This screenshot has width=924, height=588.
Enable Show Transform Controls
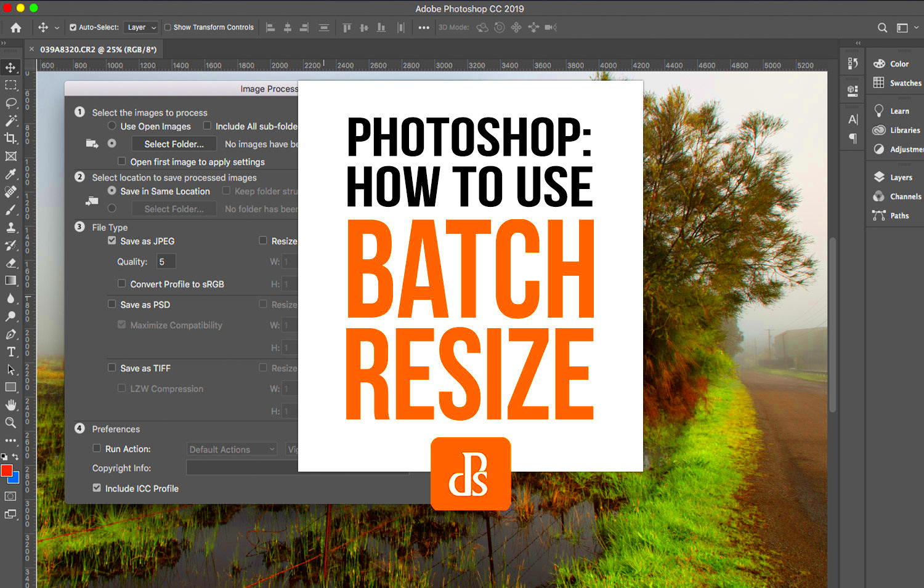[168, 28]
